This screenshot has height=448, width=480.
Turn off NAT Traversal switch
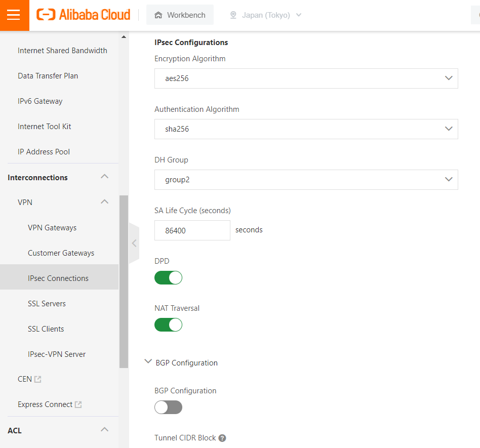[168, 324]
